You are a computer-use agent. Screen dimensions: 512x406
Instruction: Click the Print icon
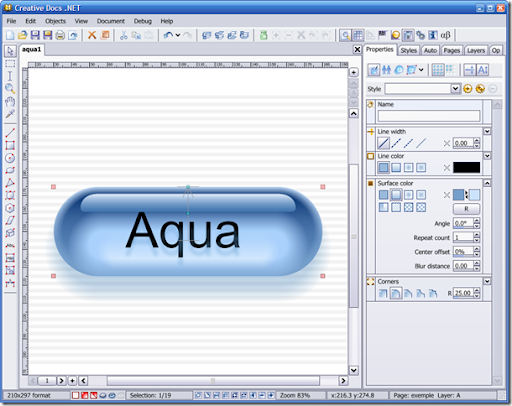(x=60, y=35)
